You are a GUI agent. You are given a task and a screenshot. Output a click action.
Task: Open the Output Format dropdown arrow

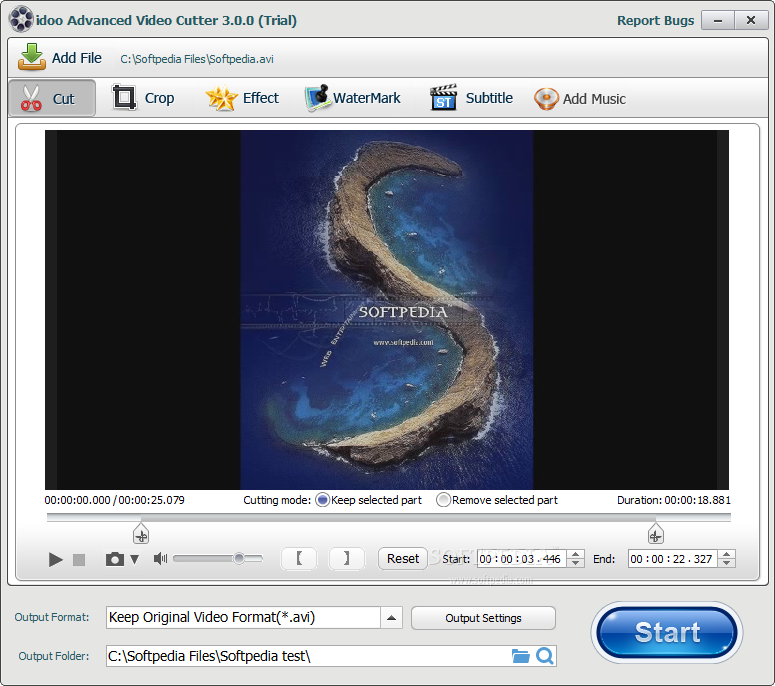(391, 618)
